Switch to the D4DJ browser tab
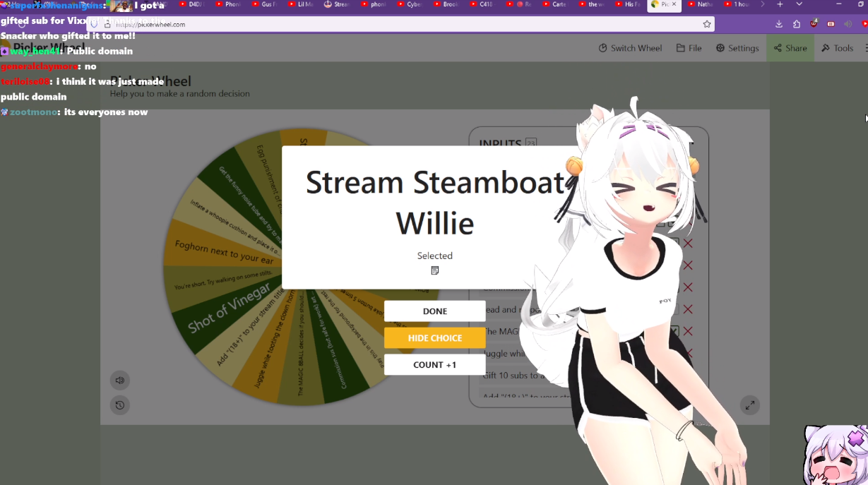The height and width of the screenshot is (485, 868). tap(194, 4)
